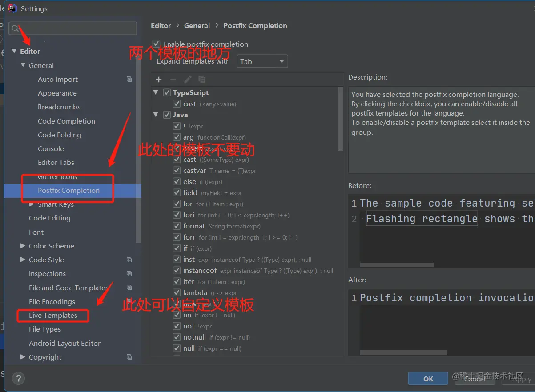Uncheck the castvar template checkbox
The width and height of the screenshot is (535, 392).
coord(177,170)
